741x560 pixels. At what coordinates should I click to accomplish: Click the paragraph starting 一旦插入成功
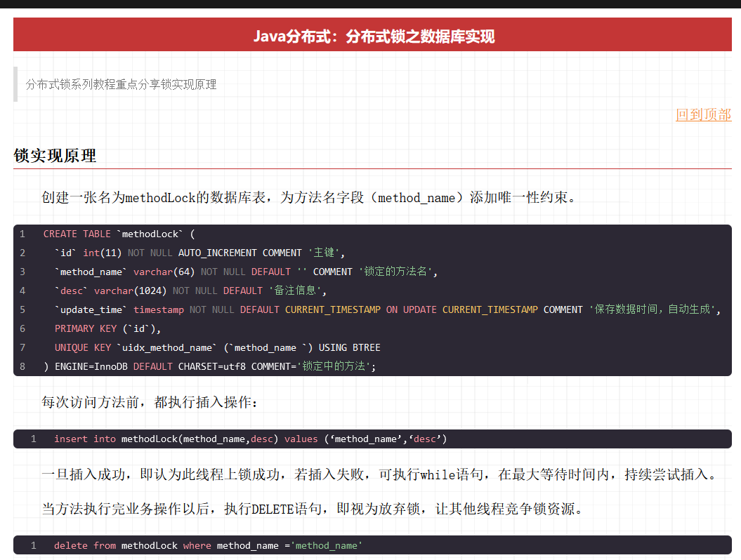[379, 474]
